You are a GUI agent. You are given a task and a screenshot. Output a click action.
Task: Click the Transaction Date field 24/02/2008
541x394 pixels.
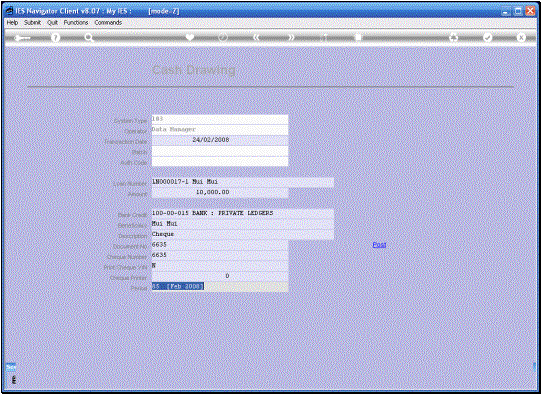220,140
